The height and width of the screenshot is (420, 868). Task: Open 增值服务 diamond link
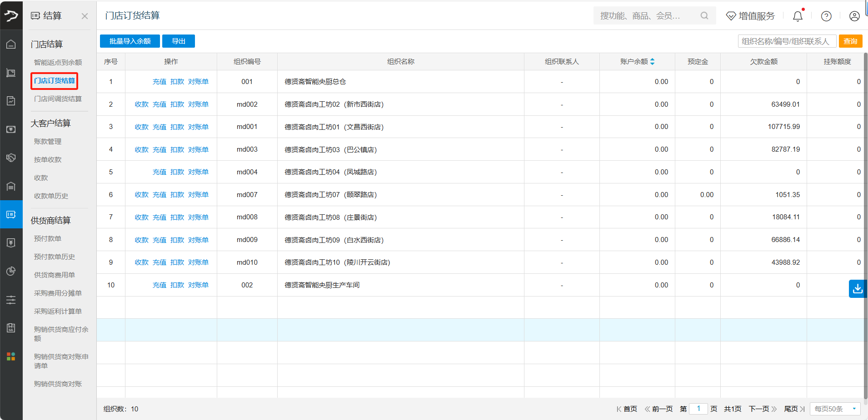pyautogui.click(x=750, y=16)
